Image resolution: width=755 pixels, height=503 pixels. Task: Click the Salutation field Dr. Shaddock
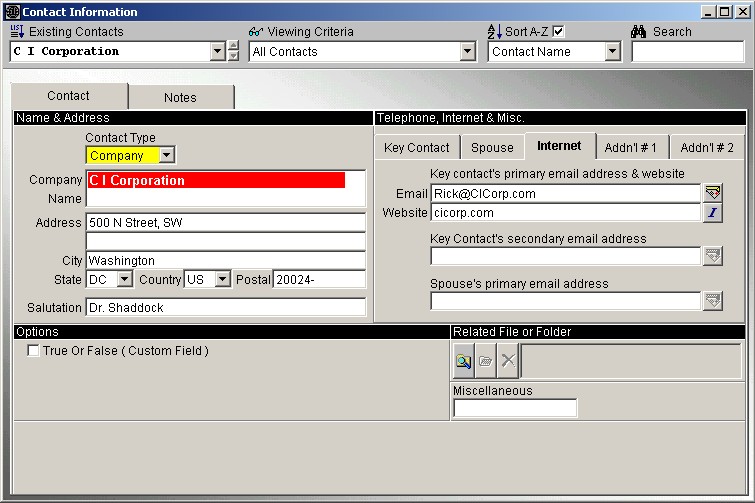point(226,307)
